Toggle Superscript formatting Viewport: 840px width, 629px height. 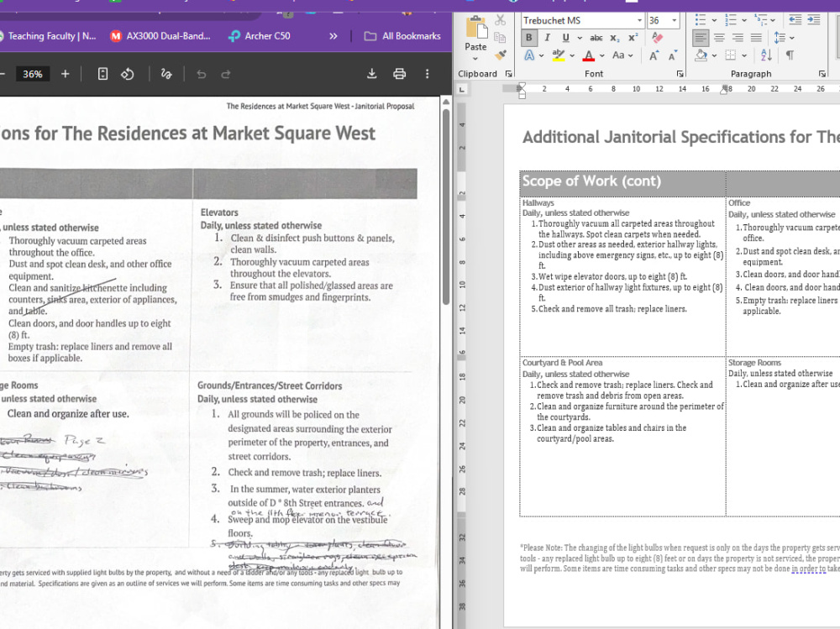[633, 38]
